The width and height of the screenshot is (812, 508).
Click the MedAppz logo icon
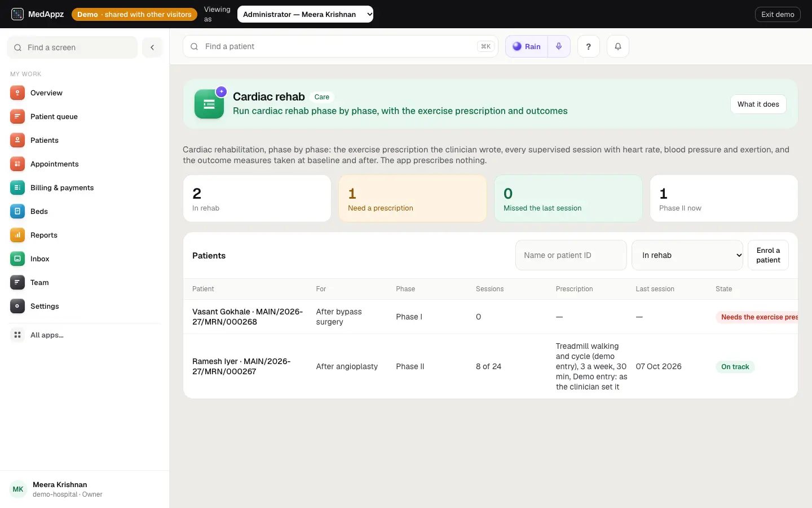pos(17,14)
